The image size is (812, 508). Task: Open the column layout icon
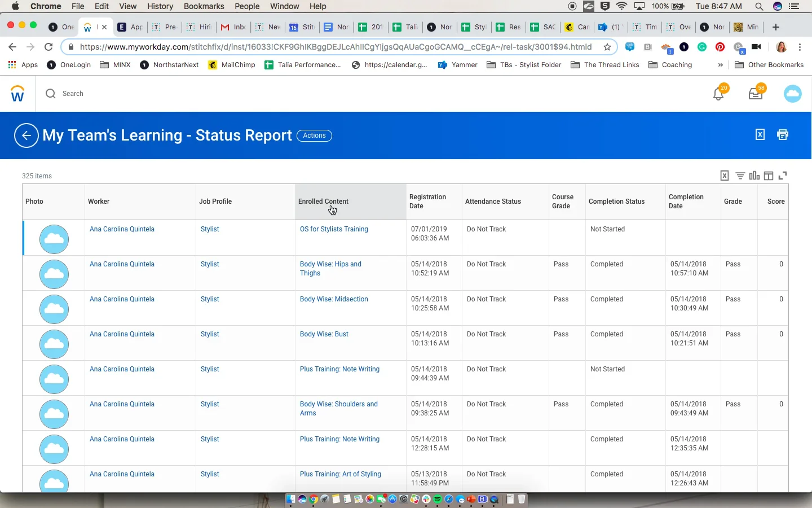769,176
